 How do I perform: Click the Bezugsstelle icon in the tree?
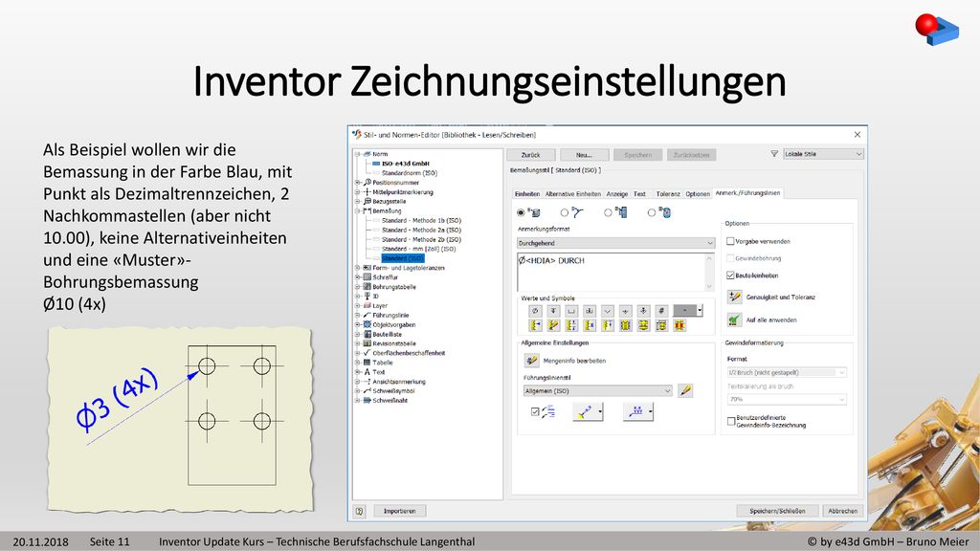click(x=367, y=201)
